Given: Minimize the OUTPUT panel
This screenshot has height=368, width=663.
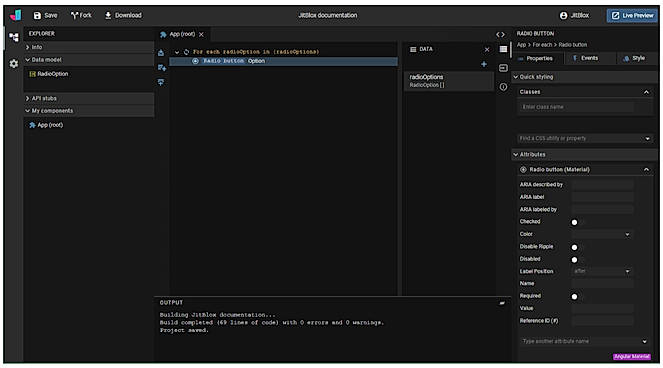Looking at the screenshot, I should [x=502, y=303].
